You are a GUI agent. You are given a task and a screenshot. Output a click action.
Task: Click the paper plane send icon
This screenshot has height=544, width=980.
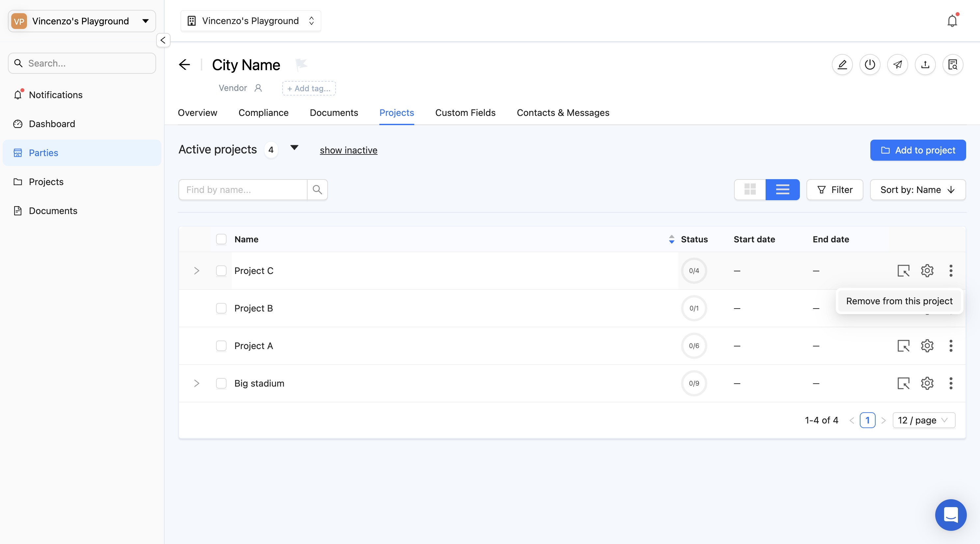(x=897, y=65)
